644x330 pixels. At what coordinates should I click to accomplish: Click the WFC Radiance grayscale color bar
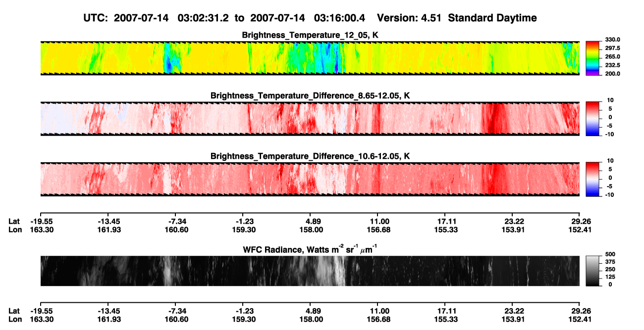pos(592,270)
